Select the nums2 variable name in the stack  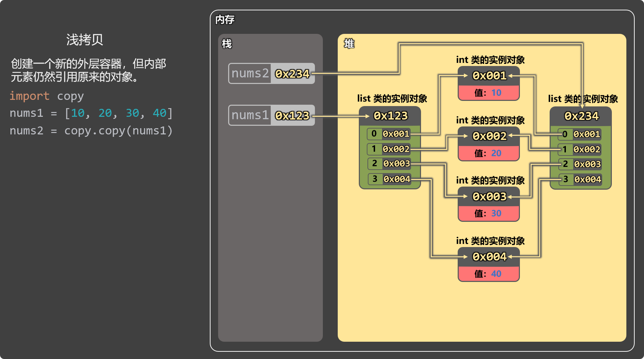coord(250,73)
